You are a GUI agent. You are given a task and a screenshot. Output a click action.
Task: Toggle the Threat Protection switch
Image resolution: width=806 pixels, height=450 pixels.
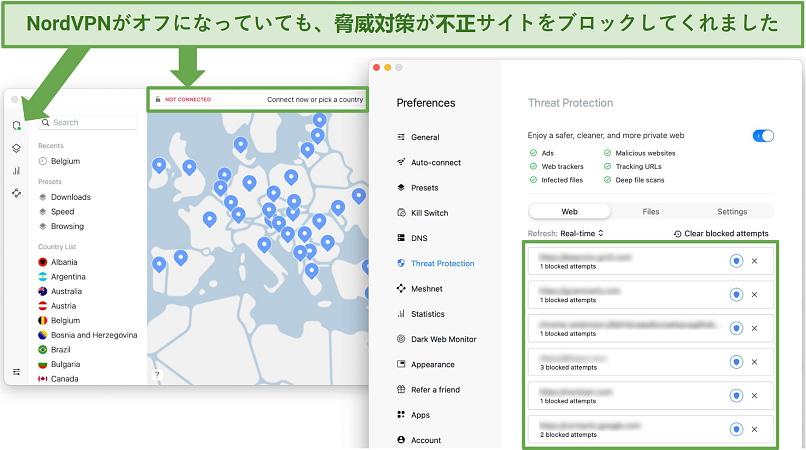(763, 136)
